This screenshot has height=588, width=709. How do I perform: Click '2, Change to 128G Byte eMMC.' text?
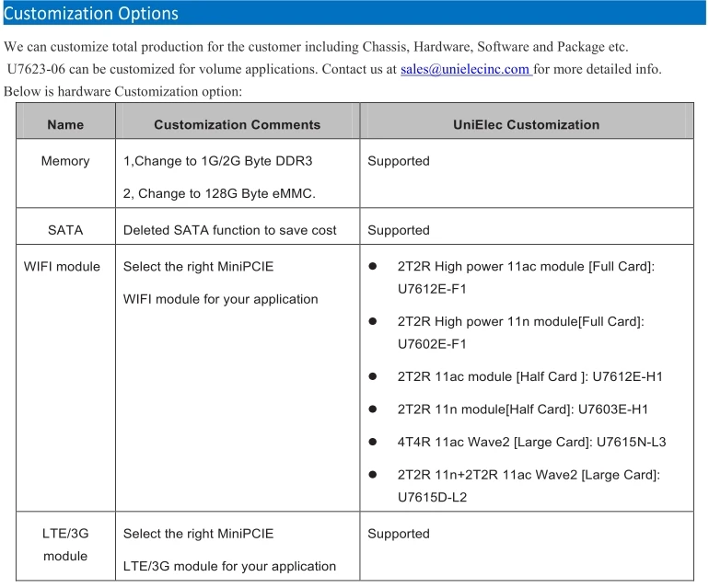click(219, 193)
